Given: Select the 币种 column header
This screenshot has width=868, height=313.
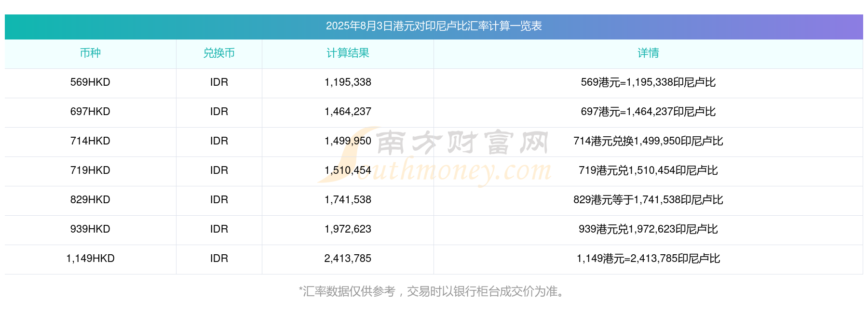Looking at the screenshot, I should [x=90, y=53].
